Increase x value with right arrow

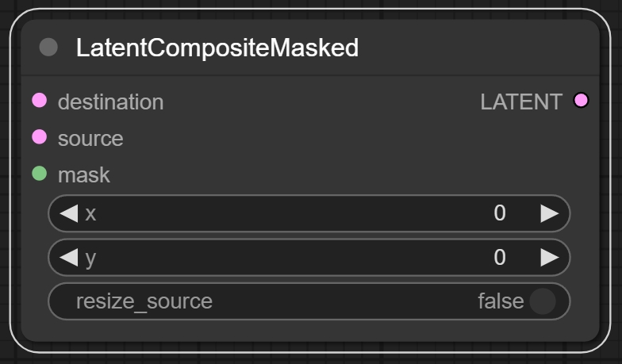click(549, 213)
